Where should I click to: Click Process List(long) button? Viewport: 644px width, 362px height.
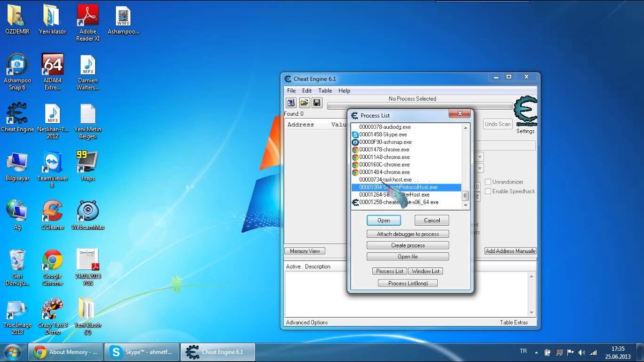coord(408,283)
